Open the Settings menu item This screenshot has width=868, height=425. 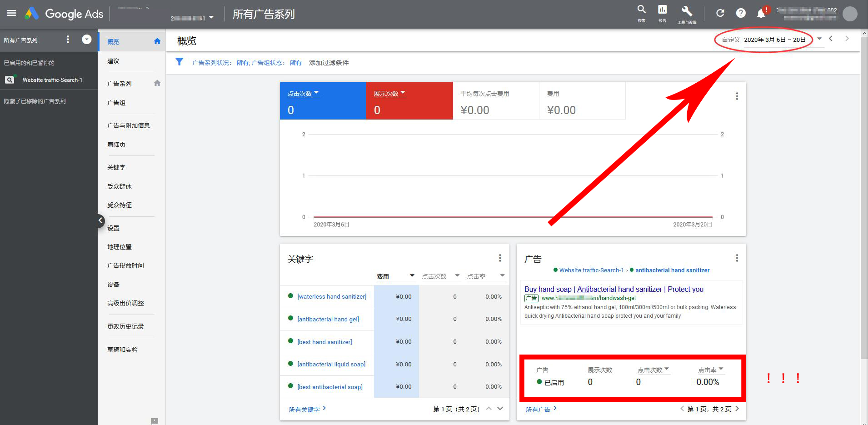[x=113, y=228]
